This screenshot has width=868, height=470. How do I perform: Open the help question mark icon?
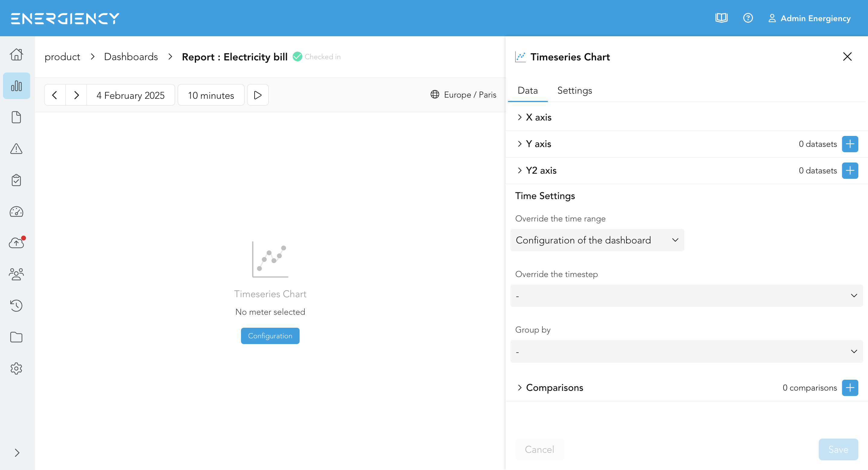tap(748, 18)
